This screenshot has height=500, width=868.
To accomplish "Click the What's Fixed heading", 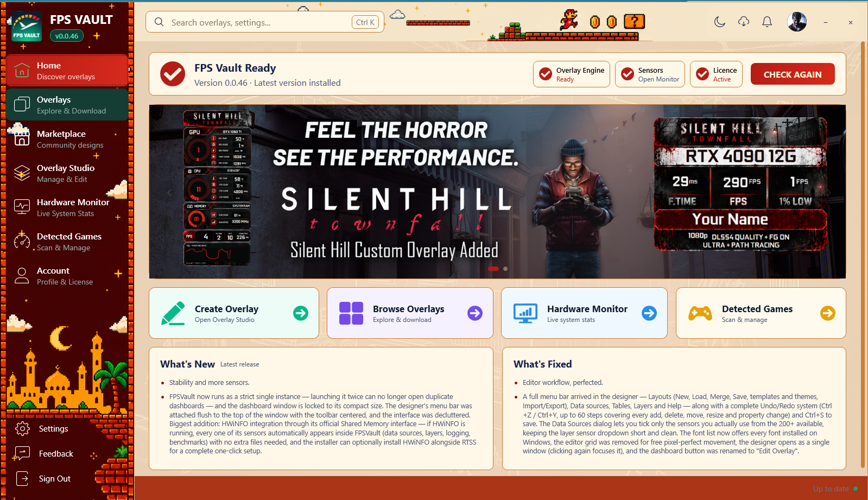I will coord(542,364).
